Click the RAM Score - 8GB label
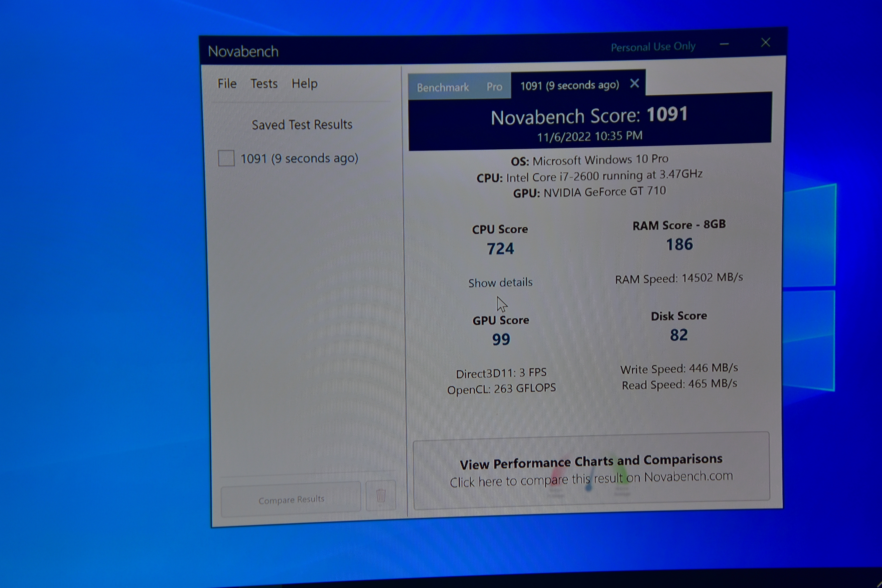882x588 pixels. click(x=679, y=225)
